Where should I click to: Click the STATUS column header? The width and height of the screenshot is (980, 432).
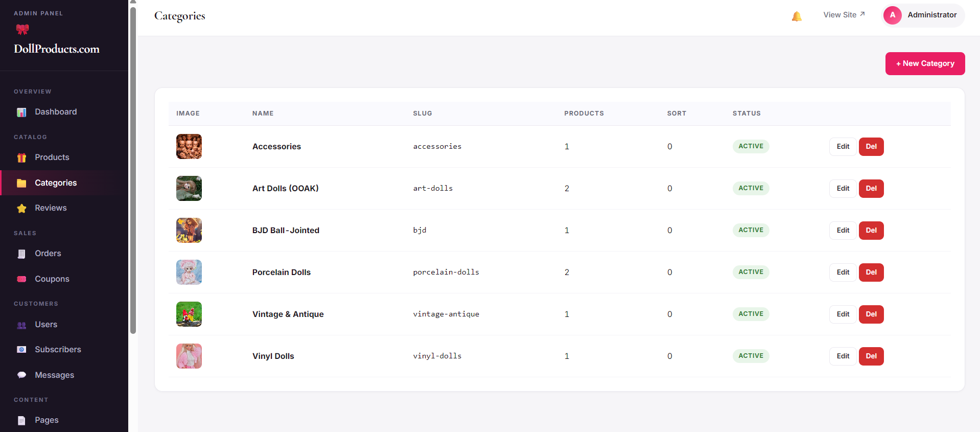point(746,113)
